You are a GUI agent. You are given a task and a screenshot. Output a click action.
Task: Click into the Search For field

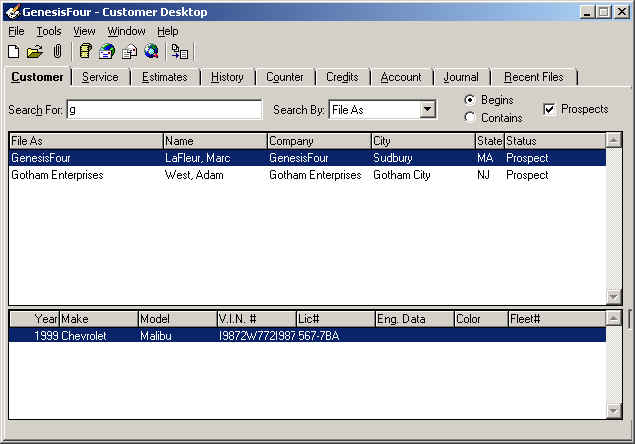(164, 110)
